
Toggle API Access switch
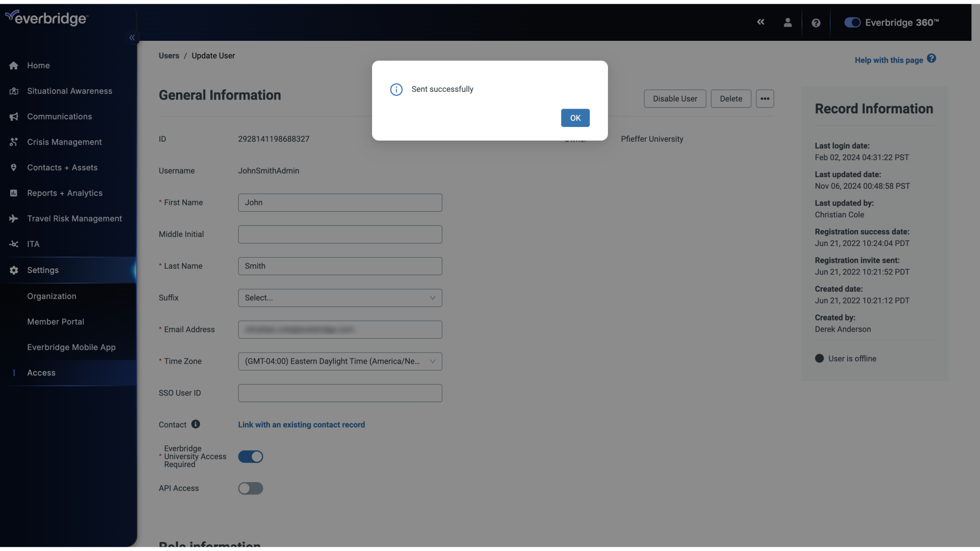(251, 488)
